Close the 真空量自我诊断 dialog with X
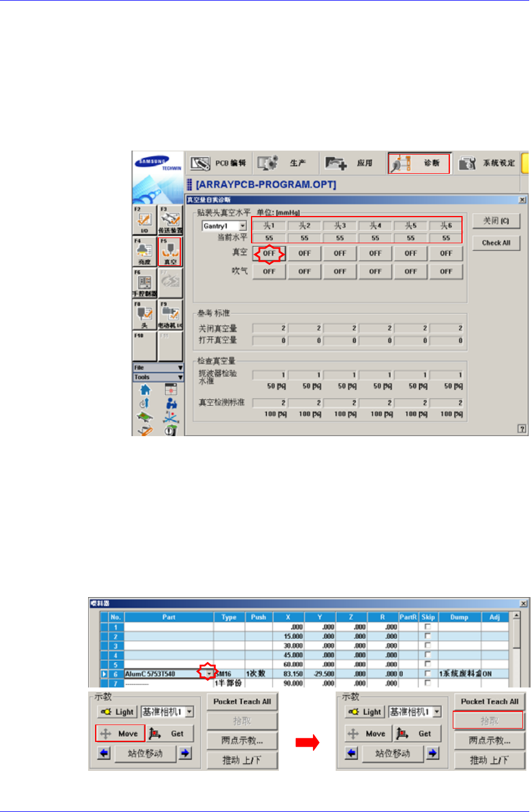 pyautogui.click(x=522, y=200)
